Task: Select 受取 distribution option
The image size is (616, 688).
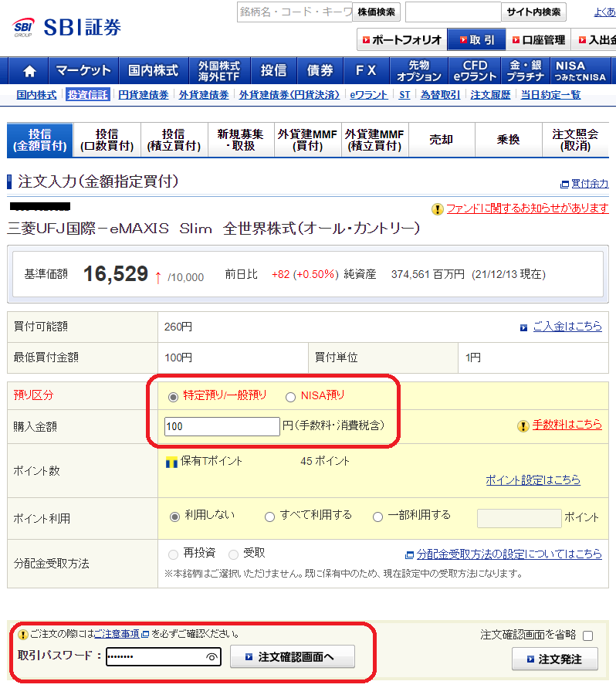Action: click(233, 554)
